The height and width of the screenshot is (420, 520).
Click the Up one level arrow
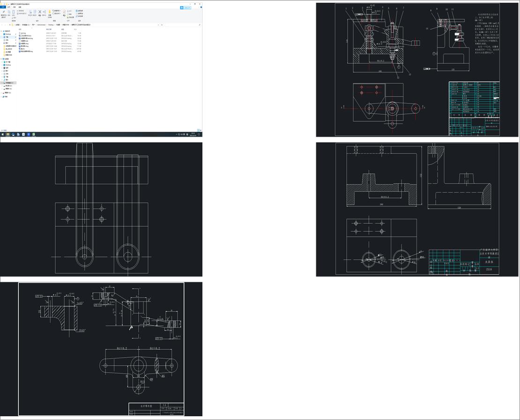pyautogui.click(x=10, y=25)
